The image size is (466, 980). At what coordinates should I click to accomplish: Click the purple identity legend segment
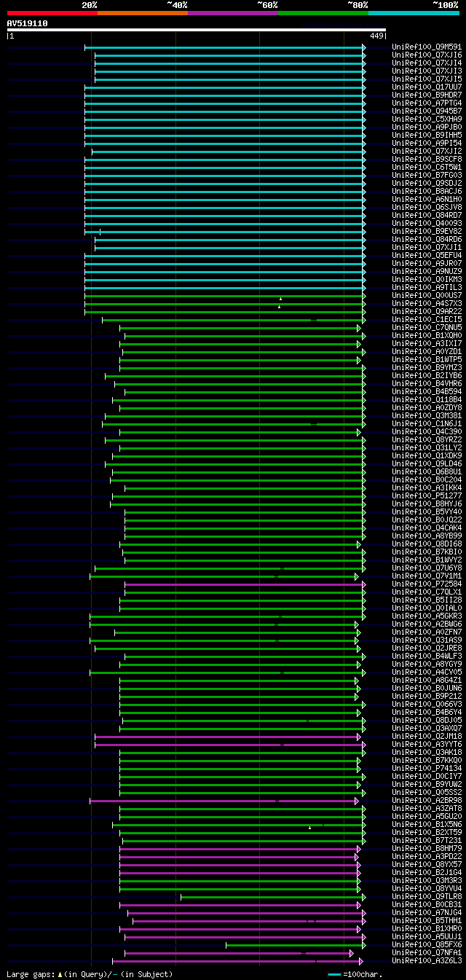point(232,13)
